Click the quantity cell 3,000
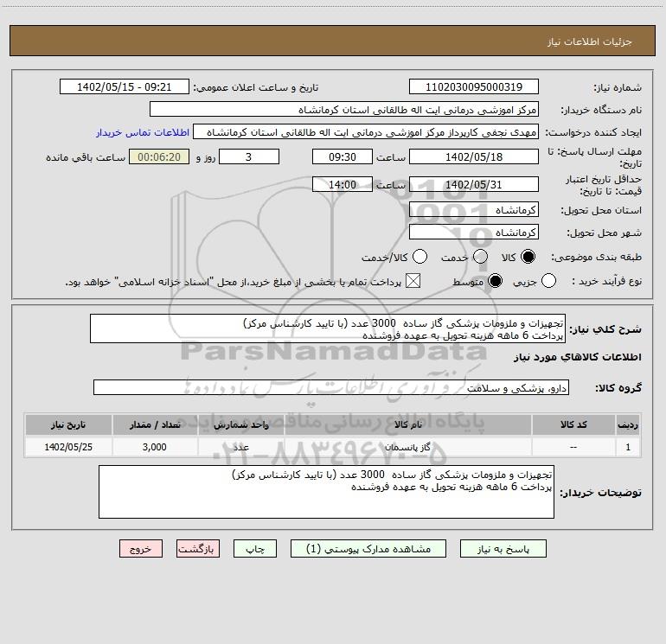Viewport: 666px width, 644px height. coord(155,448)
